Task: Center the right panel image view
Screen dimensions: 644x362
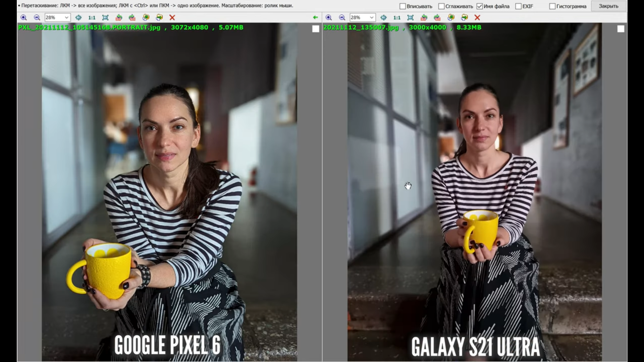Action: pyautogui.click(x=383, y=17)
